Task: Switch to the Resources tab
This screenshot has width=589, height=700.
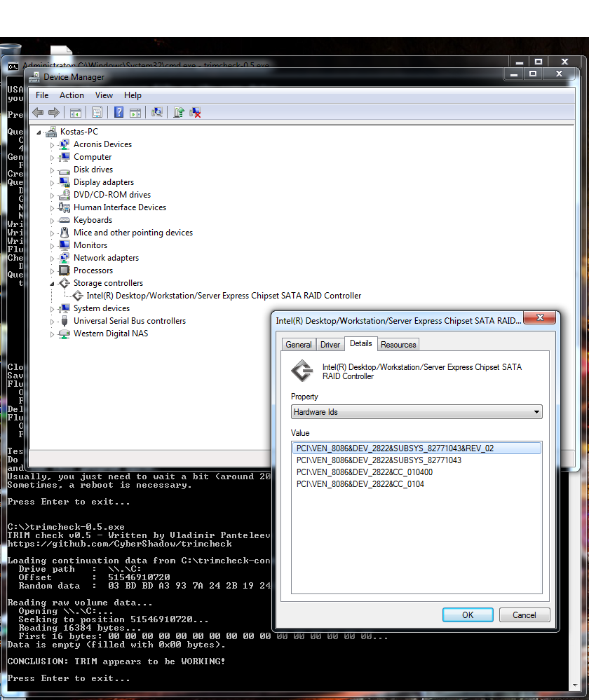Action: (x=398, y=345)
